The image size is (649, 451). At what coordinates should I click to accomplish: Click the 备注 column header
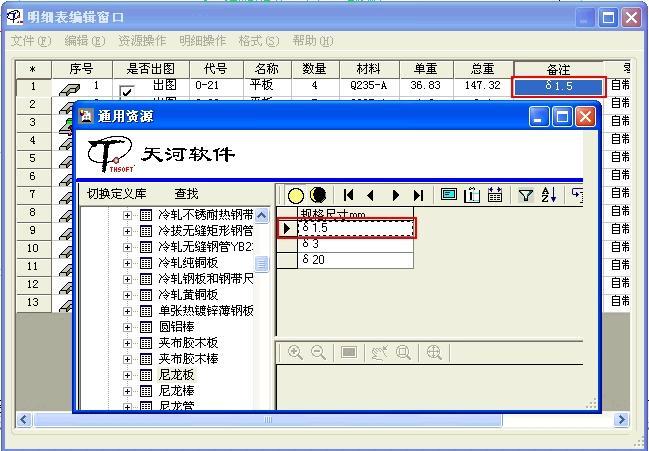(x=559, y=69)
